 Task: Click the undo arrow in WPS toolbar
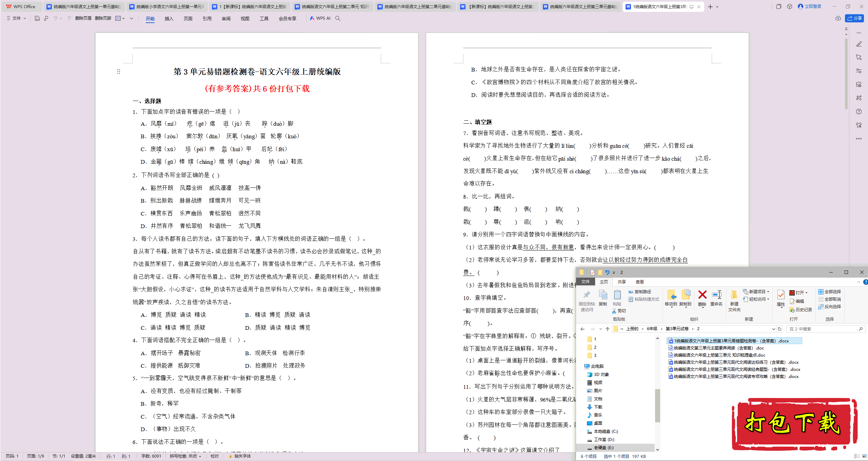click(x=55, y=18)
